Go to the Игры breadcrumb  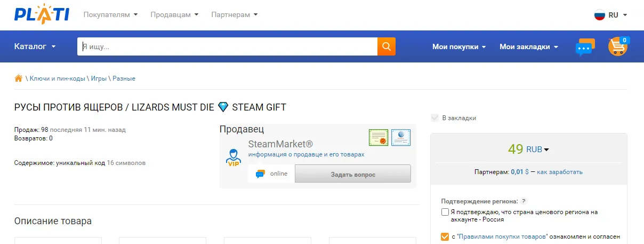pos(99,78)
